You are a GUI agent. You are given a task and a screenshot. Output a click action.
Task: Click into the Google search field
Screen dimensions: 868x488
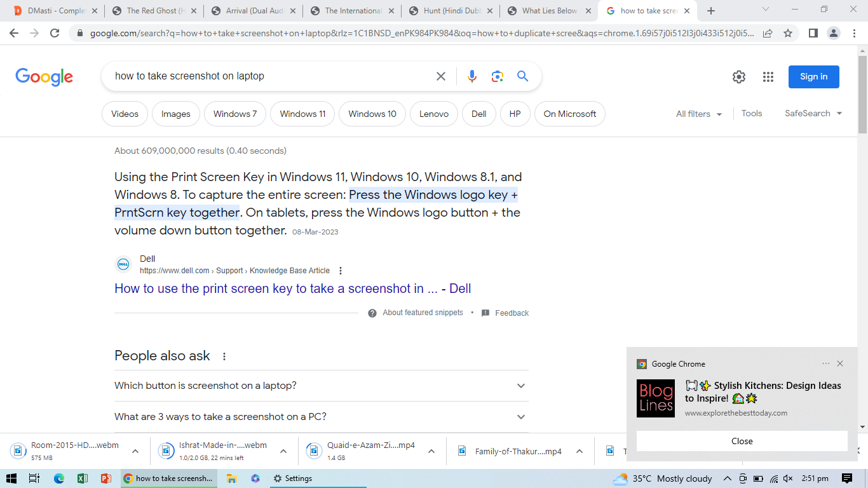pyautogui.click(x=267, y=76)
